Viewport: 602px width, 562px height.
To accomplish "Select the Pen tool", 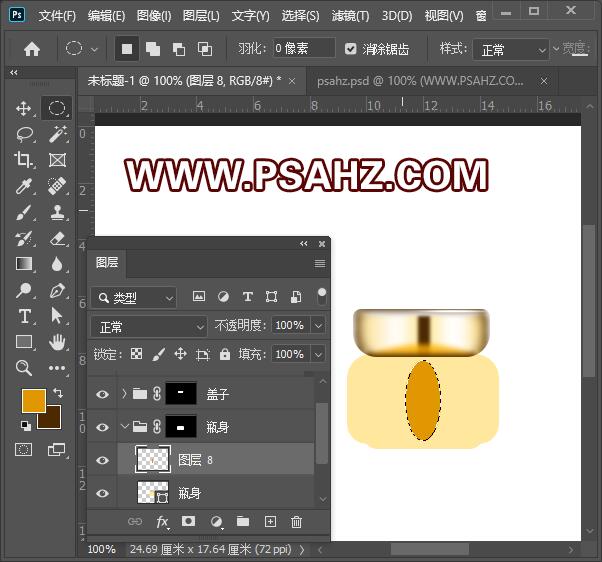I will [x=57, y=290].
